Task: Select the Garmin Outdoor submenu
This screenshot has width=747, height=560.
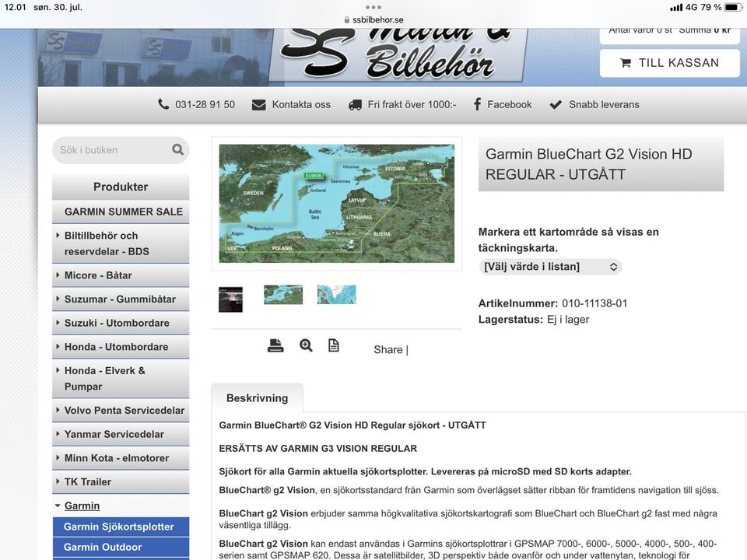Action: (x=121, y=547)
